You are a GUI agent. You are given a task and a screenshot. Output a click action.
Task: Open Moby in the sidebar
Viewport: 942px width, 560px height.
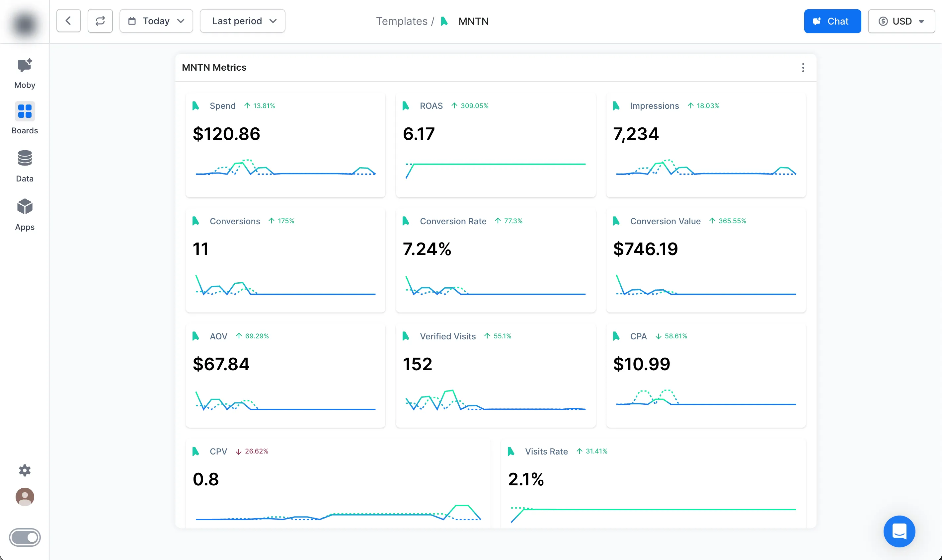pyautogui.click(x=25, y=73)
